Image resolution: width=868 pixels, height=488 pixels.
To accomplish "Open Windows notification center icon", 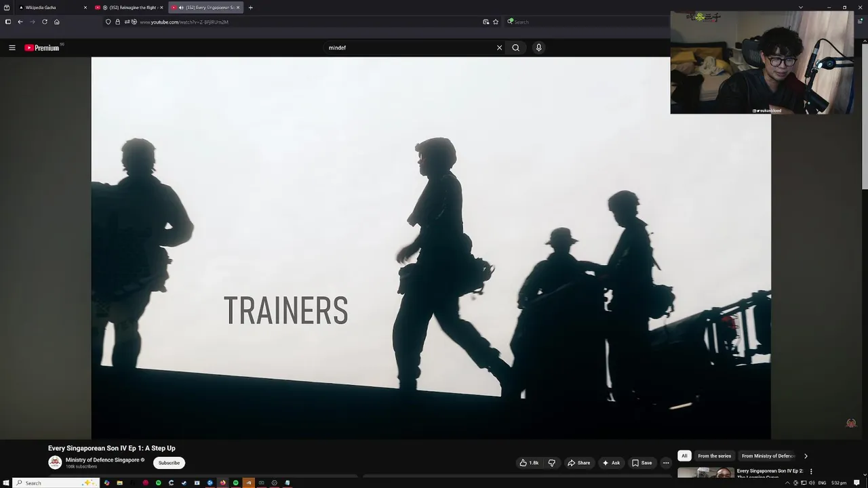I will click(856, 483).
